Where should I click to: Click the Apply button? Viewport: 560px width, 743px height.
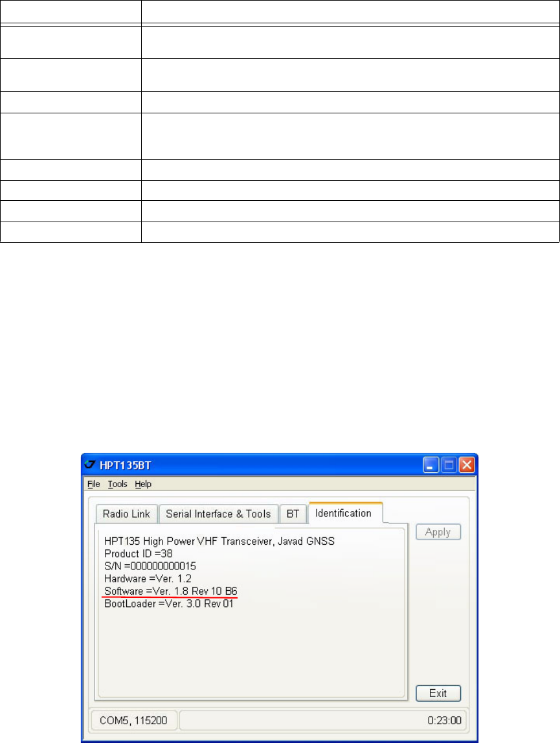(438, 532)
